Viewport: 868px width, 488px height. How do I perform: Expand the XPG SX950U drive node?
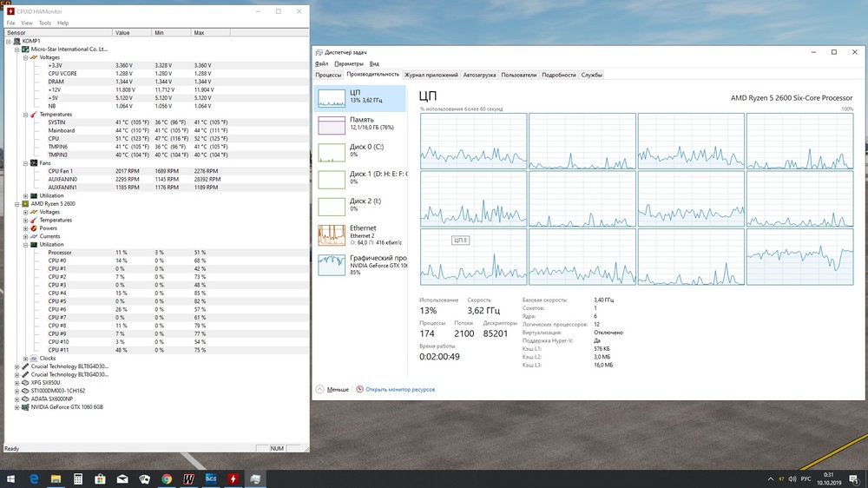point(17,383)
